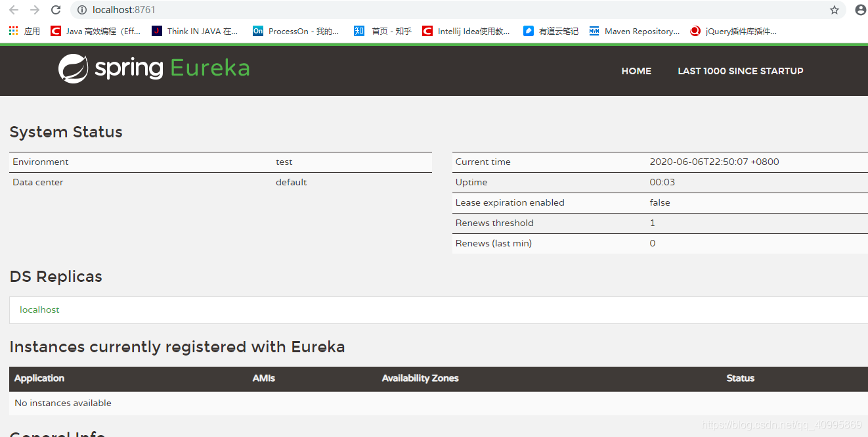Open Intellij Idea使用教 bookmark
The width and height of the screenshot is (868, 437).
tap(466, 31)
